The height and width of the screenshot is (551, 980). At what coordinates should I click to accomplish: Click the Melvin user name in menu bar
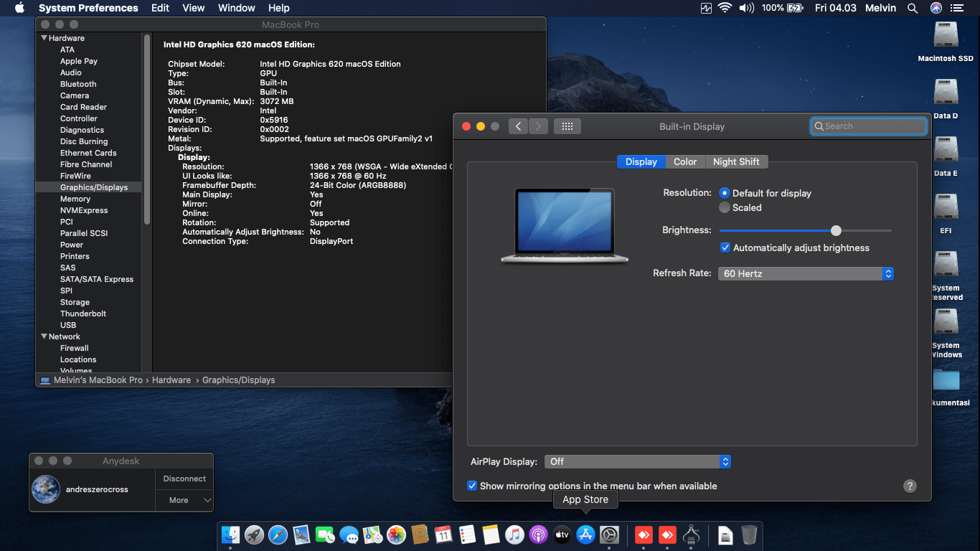(882, 8)
